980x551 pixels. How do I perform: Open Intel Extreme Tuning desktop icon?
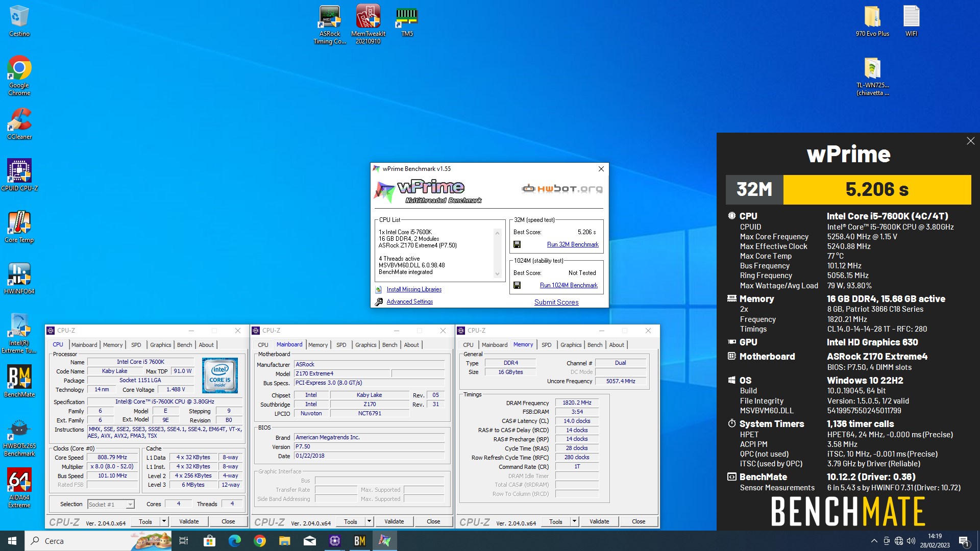[19, 333]
